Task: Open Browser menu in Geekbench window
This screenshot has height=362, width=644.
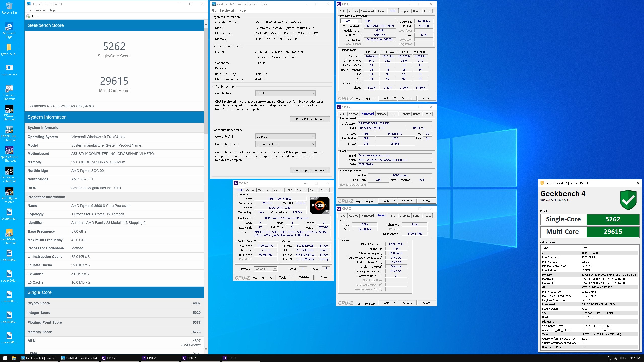Action: (40, 10)
